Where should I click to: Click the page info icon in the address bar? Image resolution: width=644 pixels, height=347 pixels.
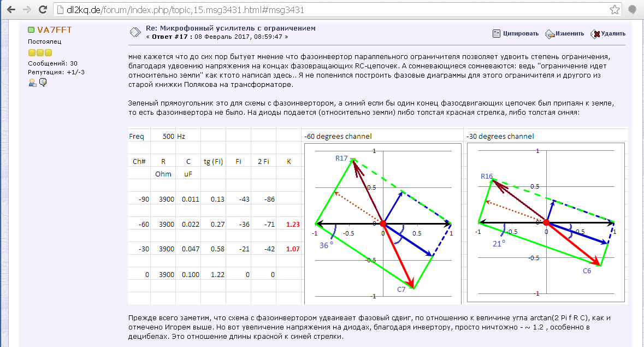pyautogui.click(x=61, y=10)
